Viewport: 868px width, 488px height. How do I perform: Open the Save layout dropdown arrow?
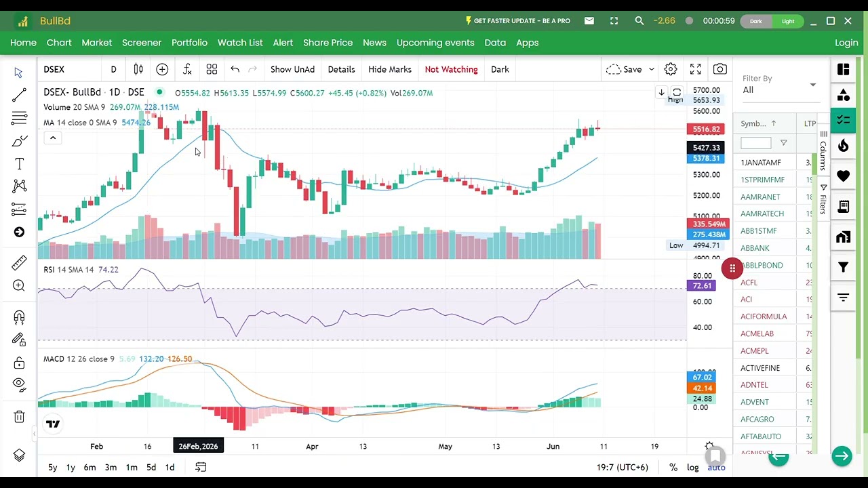coord(652,69)
